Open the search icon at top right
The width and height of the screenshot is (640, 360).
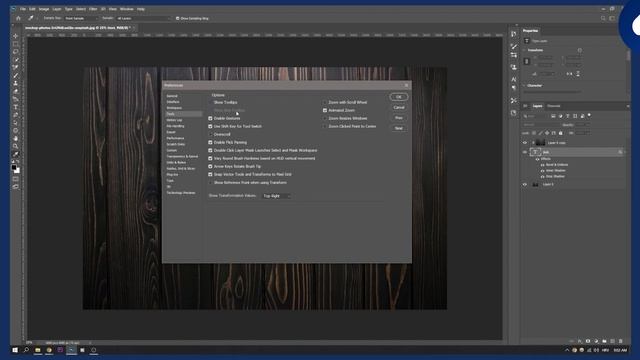[x=603, y=18]
